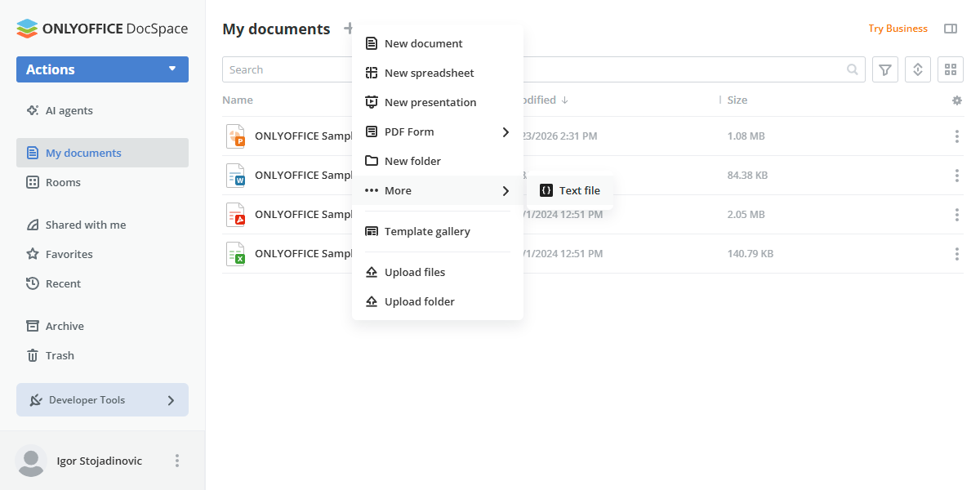Open the ONLYOFFICE Sample PDF row
The width and height of the screenshot is (980, 490).
click(x=593, y=215)
